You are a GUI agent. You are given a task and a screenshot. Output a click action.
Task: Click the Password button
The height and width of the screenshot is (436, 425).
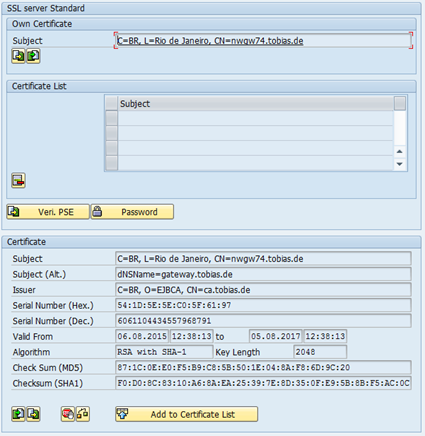(132, 212)
